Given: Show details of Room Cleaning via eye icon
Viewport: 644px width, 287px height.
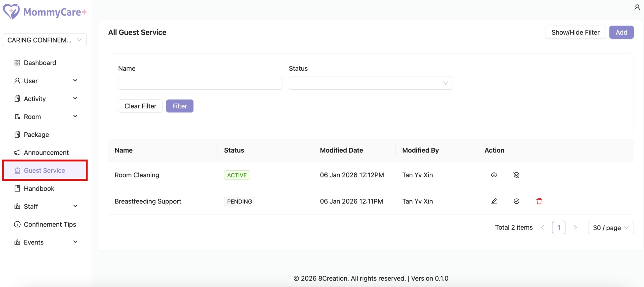Looking at the screenshot, I should [x=494, y=175].
